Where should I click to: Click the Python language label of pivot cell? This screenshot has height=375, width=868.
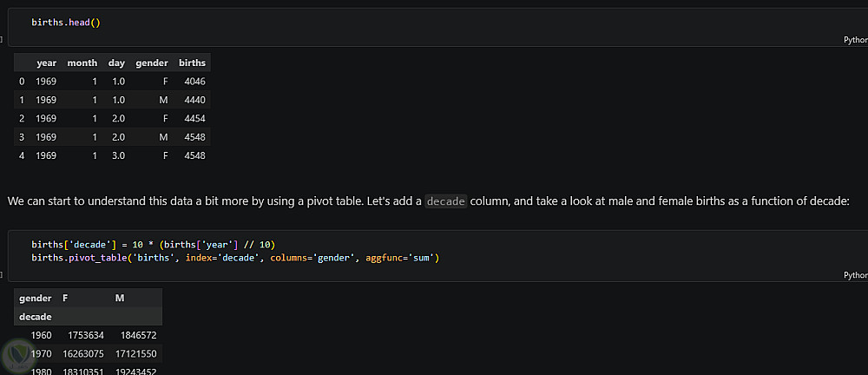pos(855,274)
